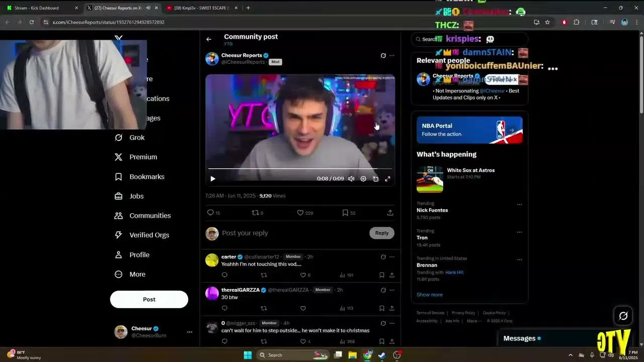
Task: Seek on the video progress bar
Action: [300, 168]
